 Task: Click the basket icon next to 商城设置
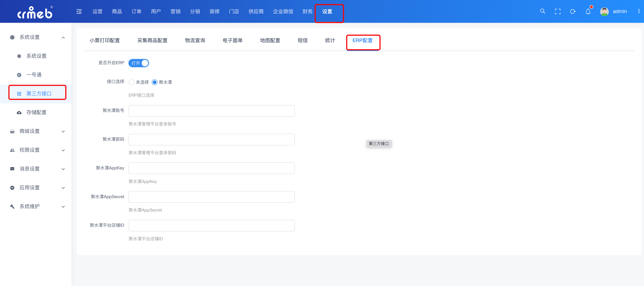[12, 131]
